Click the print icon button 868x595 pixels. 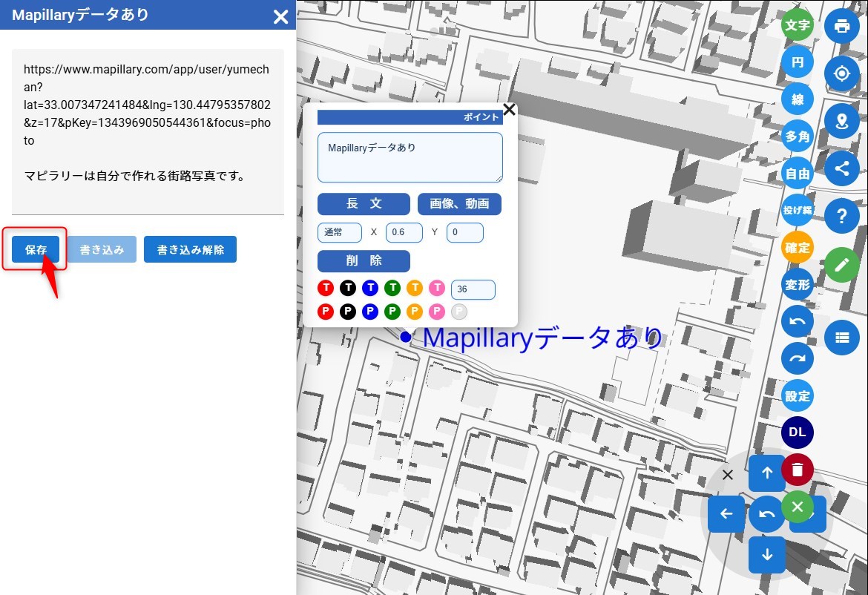[x=841, y=26]
